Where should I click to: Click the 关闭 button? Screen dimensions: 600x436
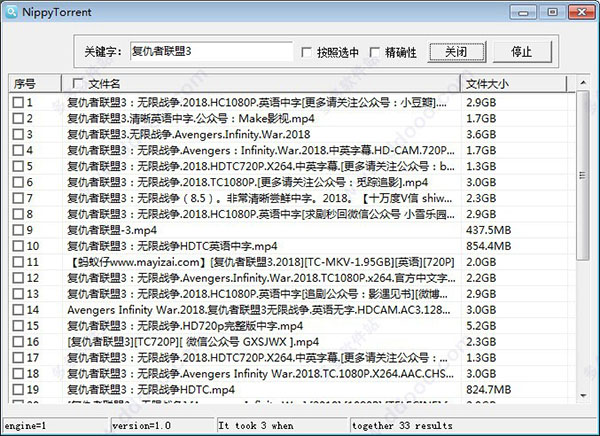coord(457,52)
